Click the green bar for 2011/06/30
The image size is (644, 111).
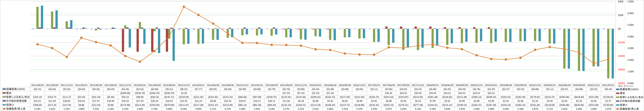tap(38, 18)
